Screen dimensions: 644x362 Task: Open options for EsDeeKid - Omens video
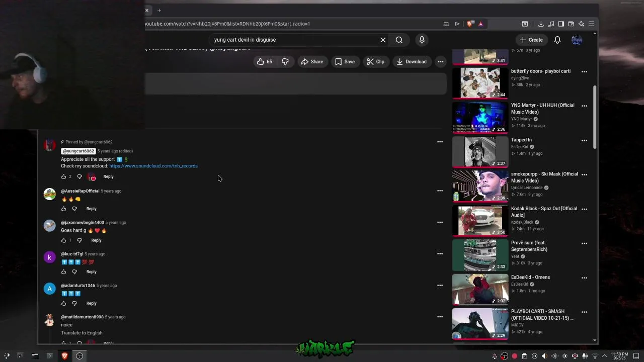click(x=584, y=278)
